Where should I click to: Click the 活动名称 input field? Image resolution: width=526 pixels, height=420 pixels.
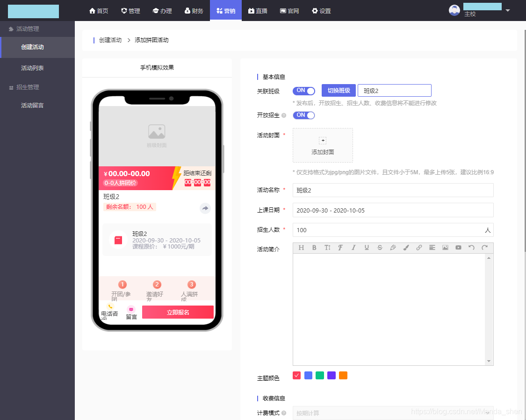[x=393, y=190]
